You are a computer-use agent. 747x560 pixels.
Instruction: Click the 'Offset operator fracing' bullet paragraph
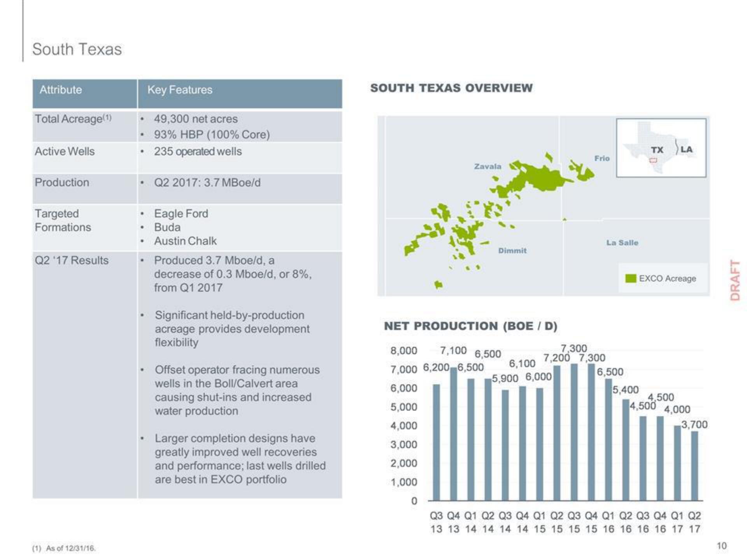237,390
